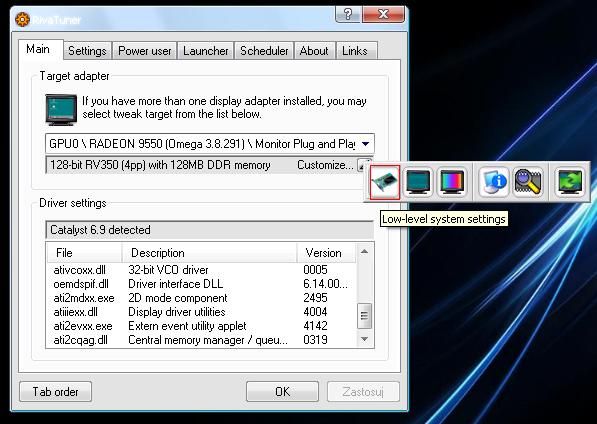Click the color-bars monitor icon

pyautogui.click(x=452, y=182)
